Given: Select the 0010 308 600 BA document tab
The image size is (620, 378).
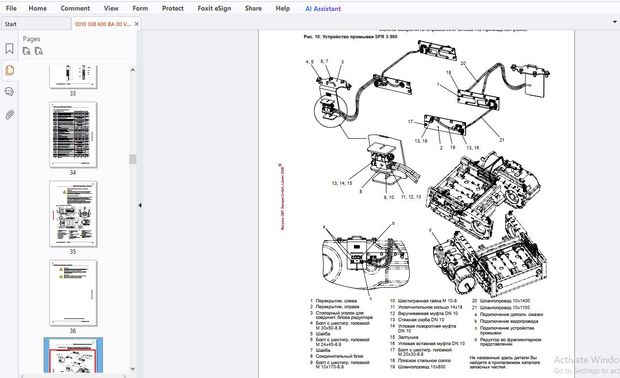Looking at the screenshot, I should pos(102,24).
